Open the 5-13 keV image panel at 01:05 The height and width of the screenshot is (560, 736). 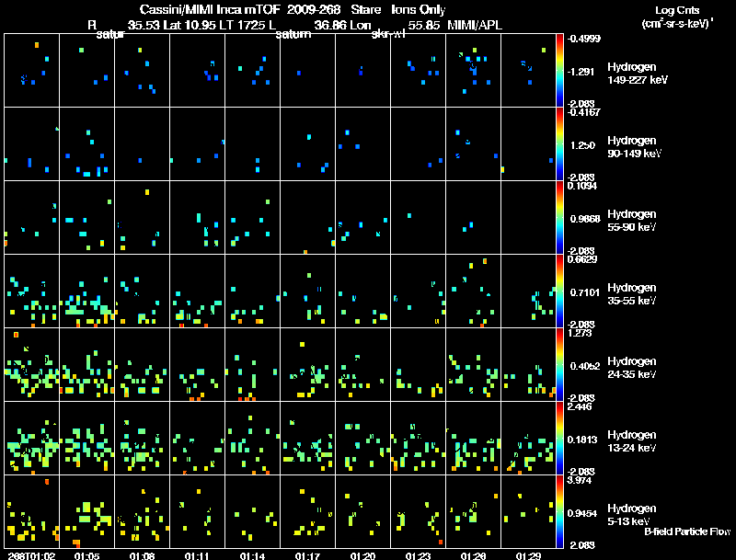pyautogui.click(x=86, y=511)
